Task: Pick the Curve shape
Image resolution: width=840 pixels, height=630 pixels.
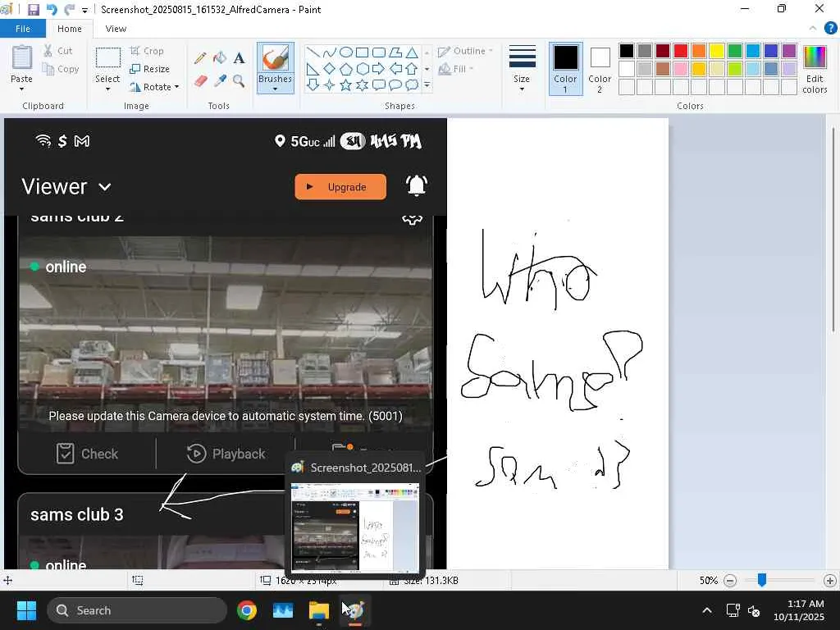Action: (x=330, y=52)
